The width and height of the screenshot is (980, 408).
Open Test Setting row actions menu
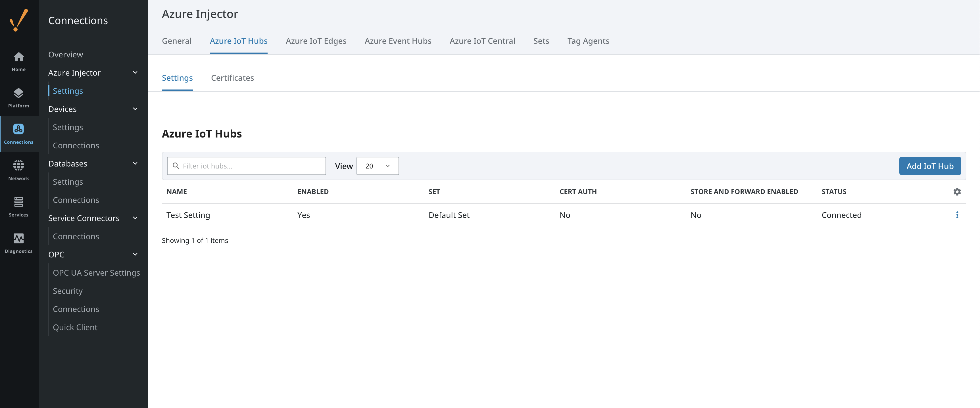tap(957, 215)
